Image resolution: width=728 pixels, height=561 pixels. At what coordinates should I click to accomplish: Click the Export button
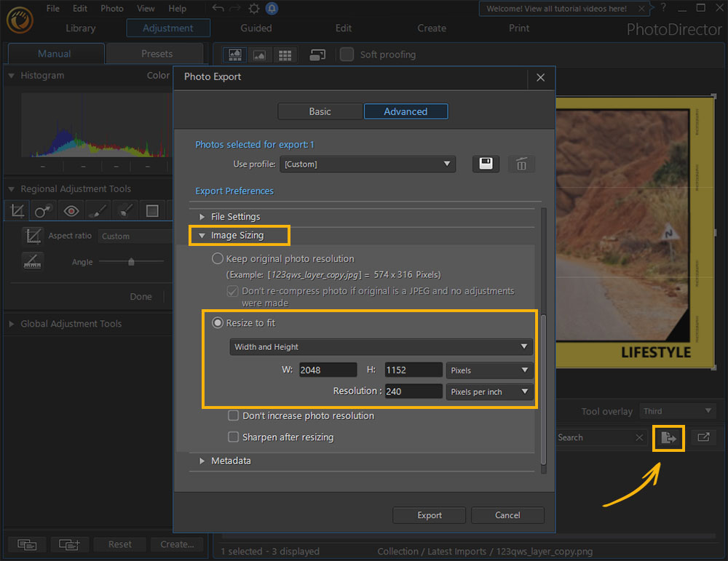[429, 515]
